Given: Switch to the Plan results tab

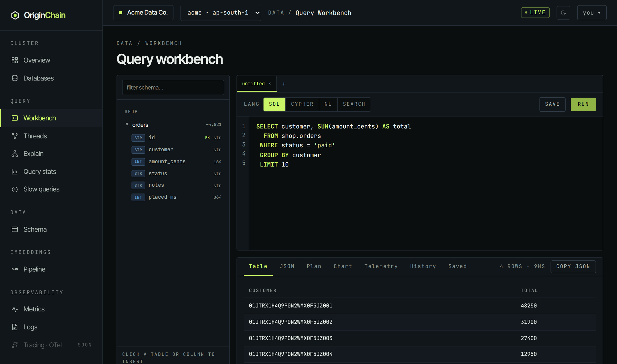Looking at the screenshot, I should pyautogui.click(x=314, y=266).
